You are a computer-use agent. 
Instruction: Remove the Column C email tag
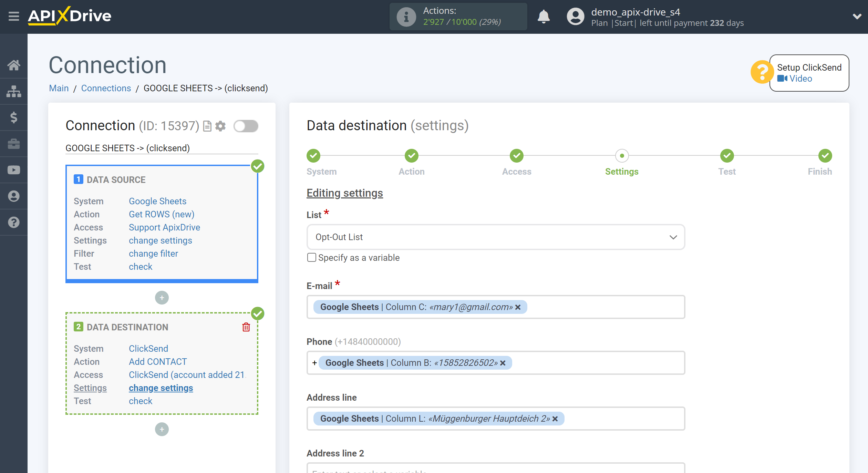[x=518, y=307]
